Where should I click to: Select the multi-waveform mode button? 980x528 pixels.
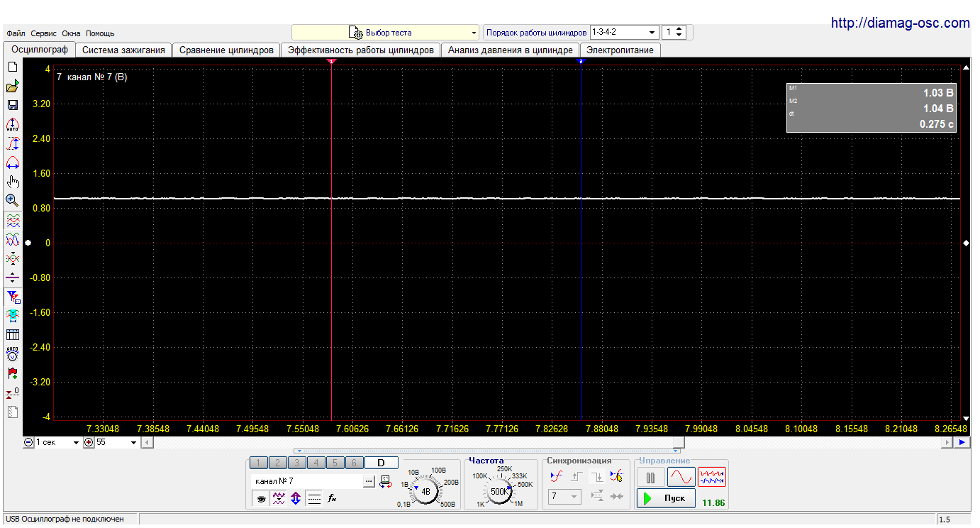(712, 477)
